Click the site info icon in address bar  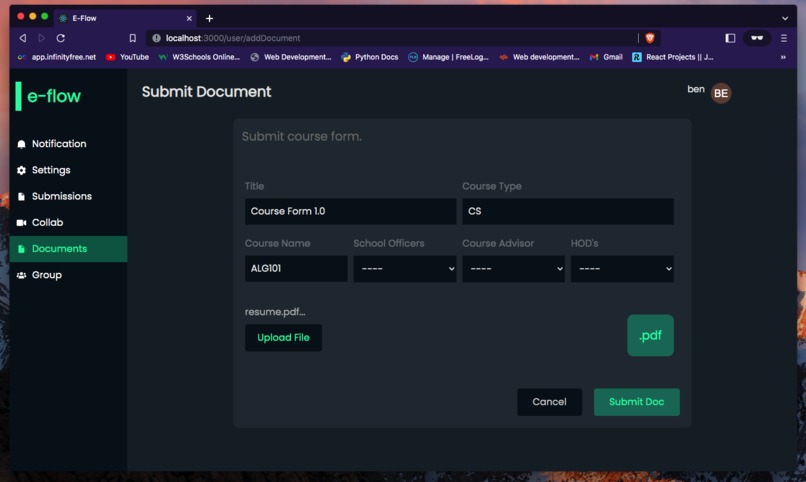[156, 38]
